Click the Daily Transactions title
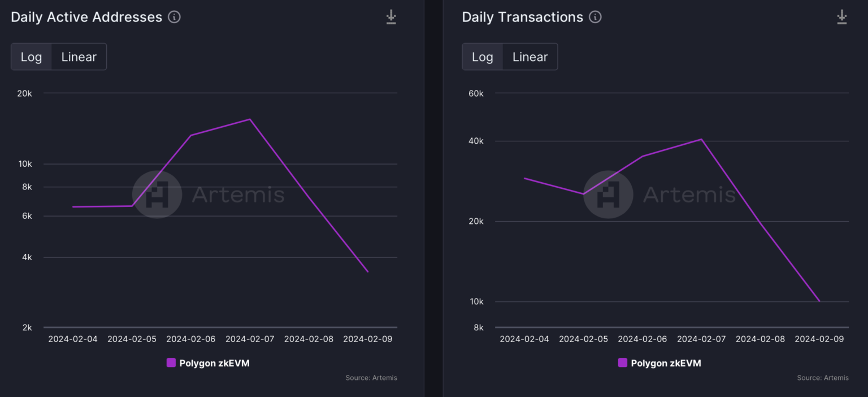868x397 pixels. (x=522, y=17)
